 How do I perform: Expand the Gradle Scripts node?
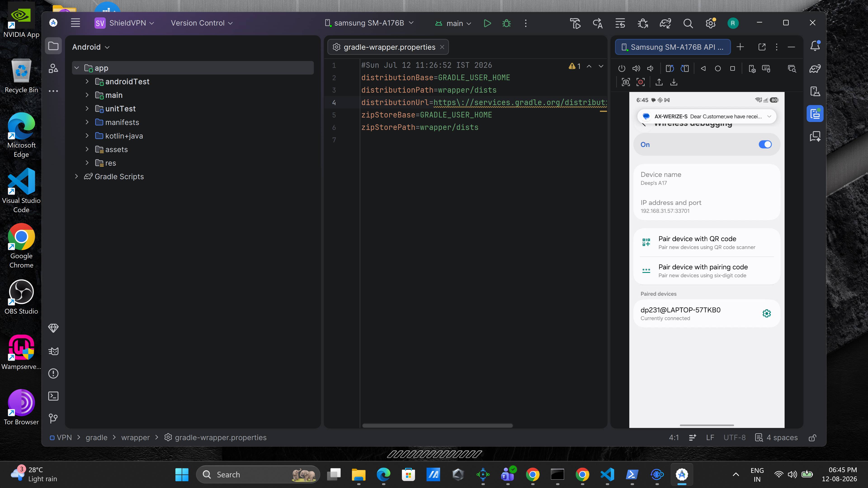point(76,176)
